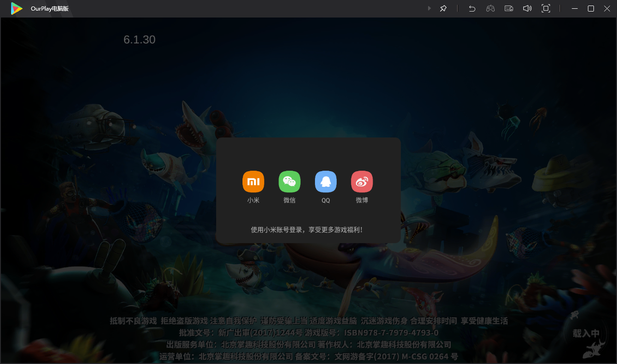Open gamepad controller settings icon
Screen dimensions: 617x364
tap(490, 8)
